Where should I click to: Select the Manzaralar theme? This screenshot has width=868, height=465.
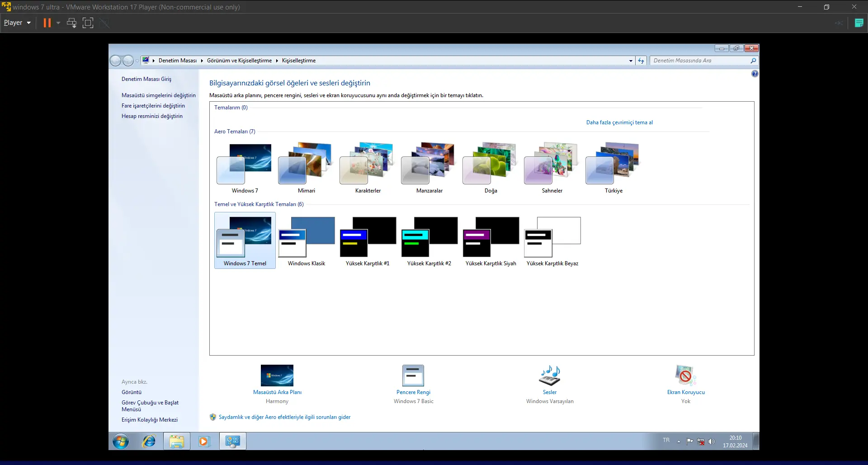(x=429, y=168)
